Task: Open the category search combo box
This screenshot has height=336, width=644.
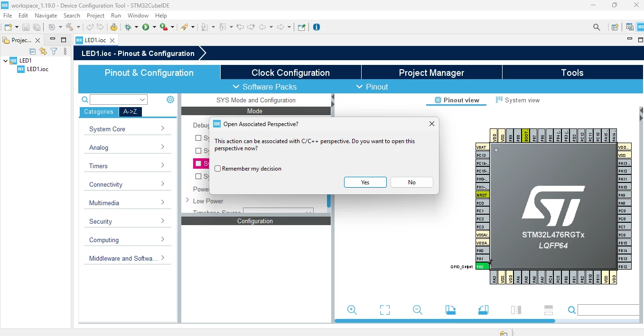Action: (x=119, y=100)
